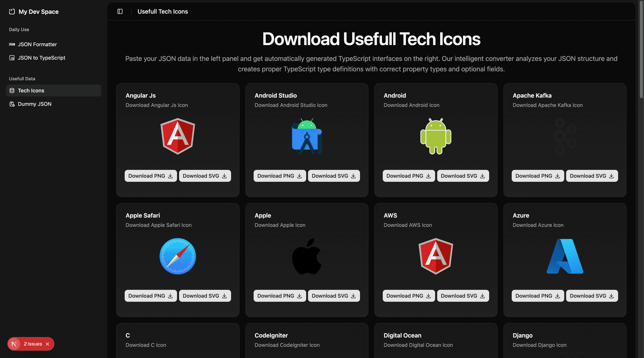Select the JSON Formatter icon in the sidebar
Screen dimensions: 644x358
12,44
